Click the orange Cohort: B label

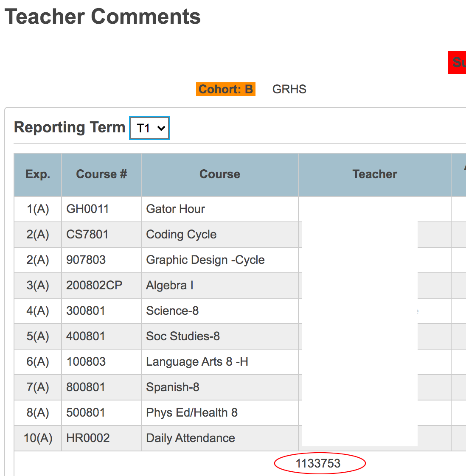(226, 89)
